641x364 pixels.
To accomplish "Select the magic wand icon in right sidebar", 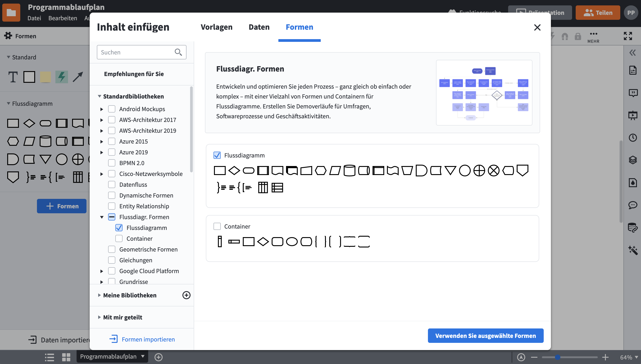I will [x=632, y=250].
